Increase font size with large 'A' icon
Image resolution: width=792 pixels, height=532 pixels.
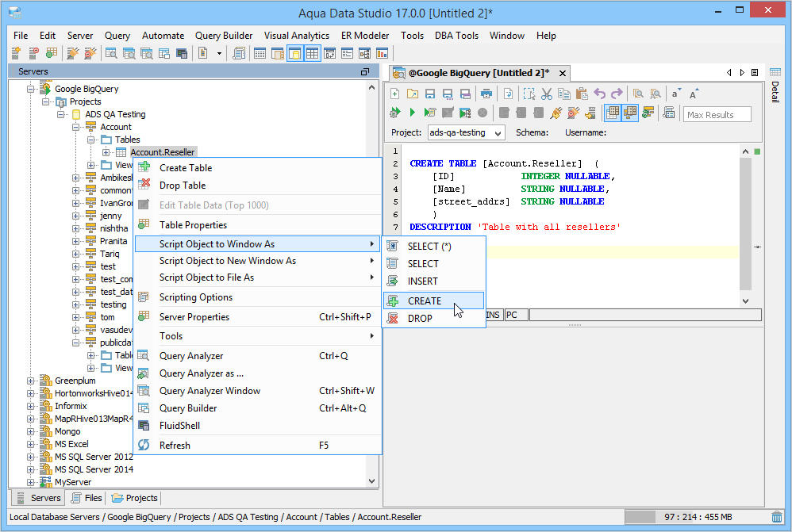[x=694, y=94]
